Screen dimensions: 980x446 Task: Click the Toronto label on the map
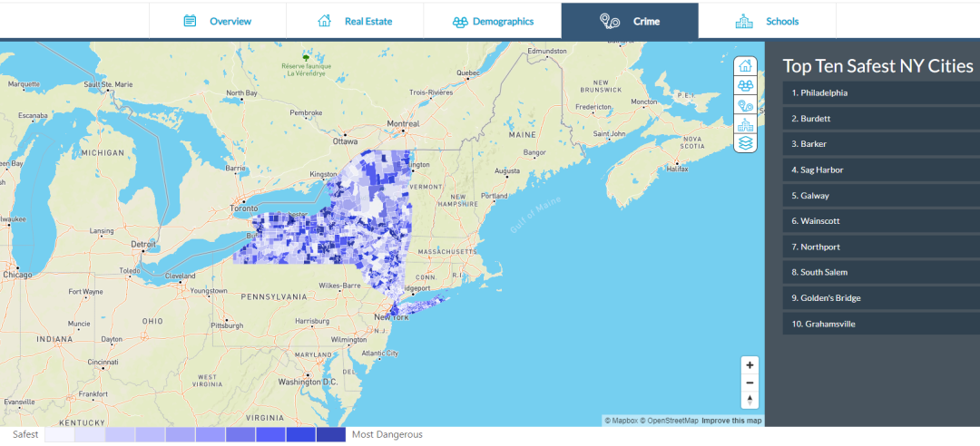point(244,208)
